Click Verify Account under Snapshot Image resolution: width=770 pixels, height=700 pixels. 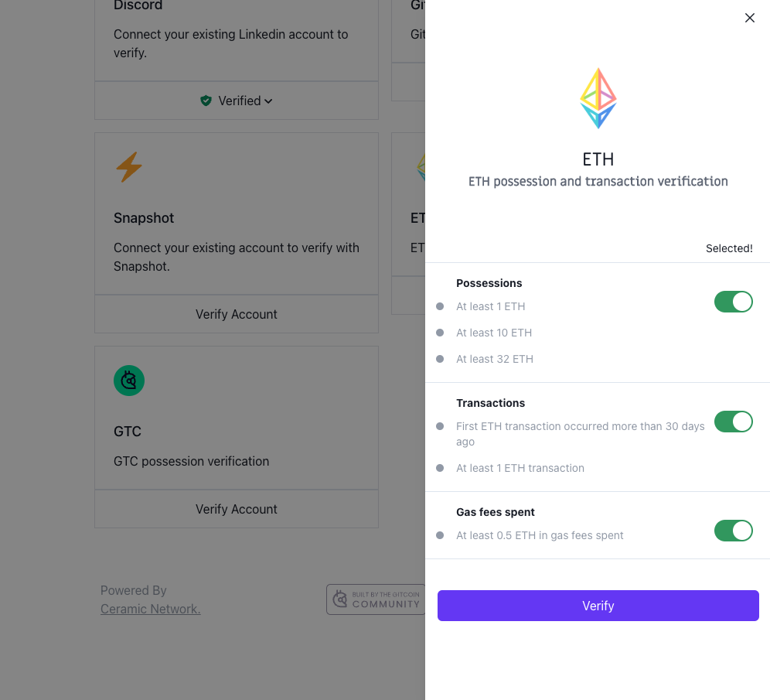coord(236,314)
